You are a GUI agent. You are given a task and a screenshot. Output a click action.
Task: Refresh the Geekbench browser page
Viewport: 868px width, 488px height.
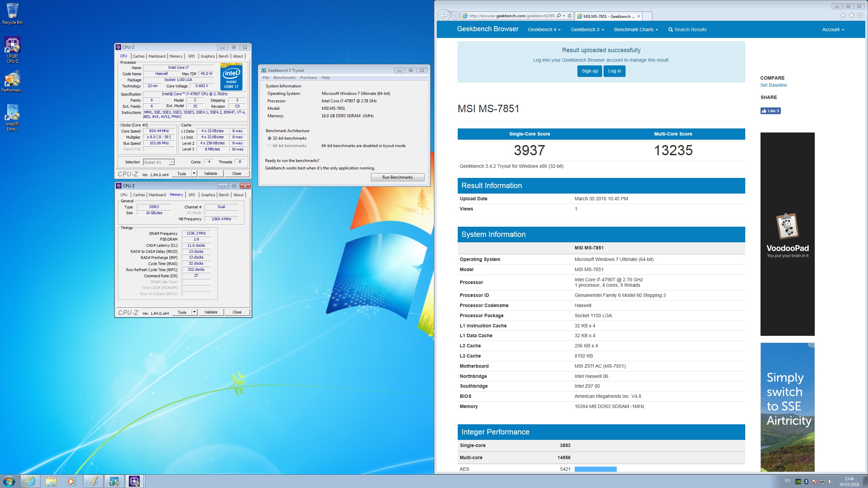[570, 16]
